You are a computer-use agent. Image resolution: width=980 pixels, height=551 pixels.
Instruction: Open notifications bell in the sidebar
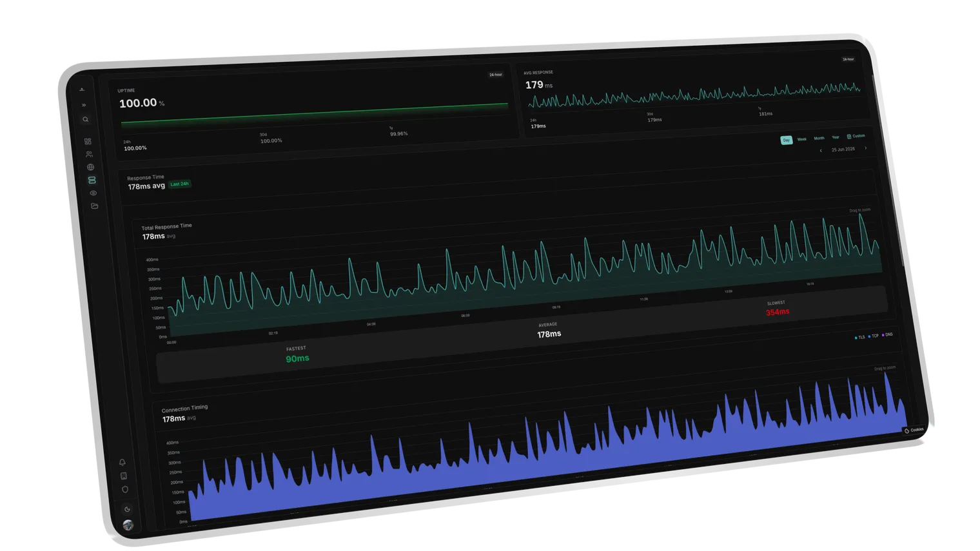122,462
